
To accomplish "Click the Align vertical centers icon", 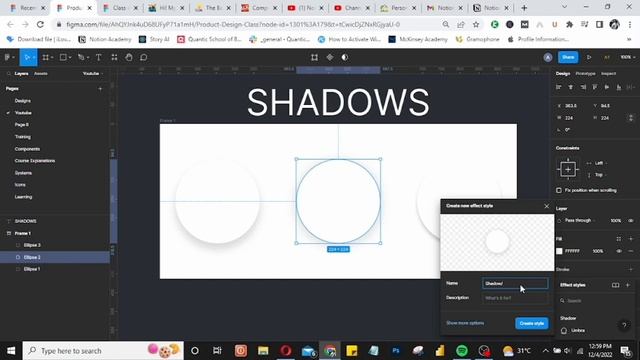I will 607,87.
